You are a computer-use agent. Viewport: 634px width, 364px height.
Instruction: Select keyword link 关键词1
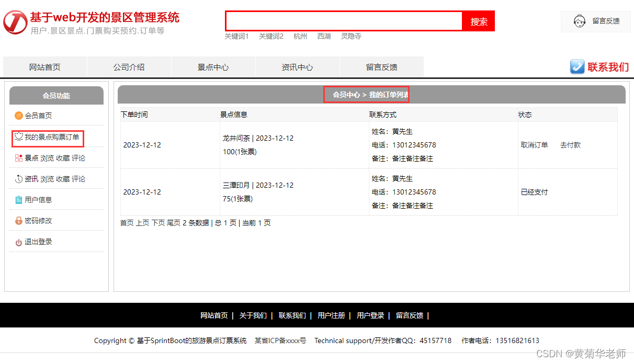point(236,36)
